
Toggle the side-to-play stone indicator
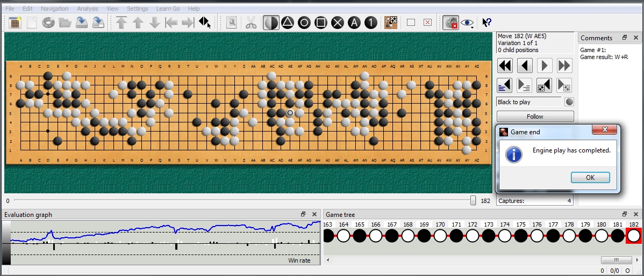(x=569, y=102)
